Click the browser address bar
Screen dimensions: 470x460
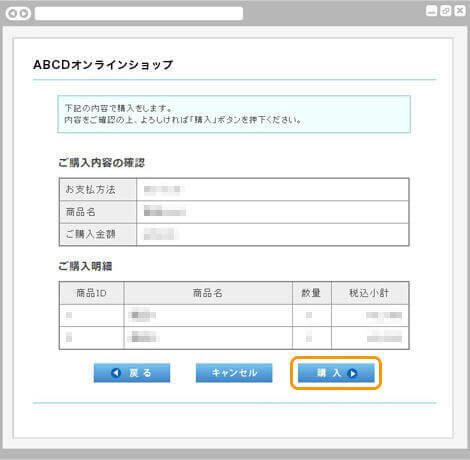click(x=139, y=14)
